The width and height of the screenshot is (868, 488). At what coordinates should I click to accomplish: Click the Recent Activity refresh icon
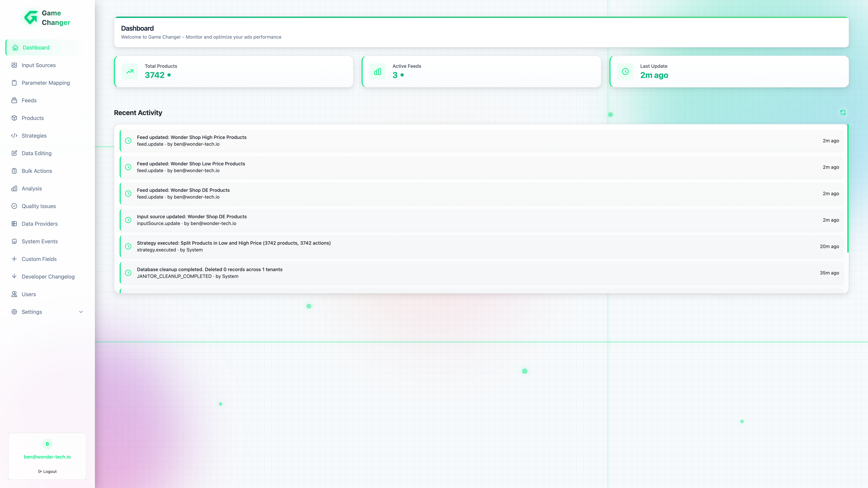point(843,113)
